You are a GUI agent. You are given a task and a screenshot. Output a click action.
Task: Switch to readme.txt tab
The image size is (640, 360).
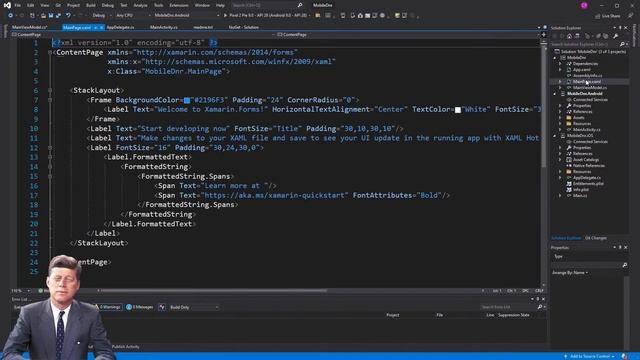203,27
